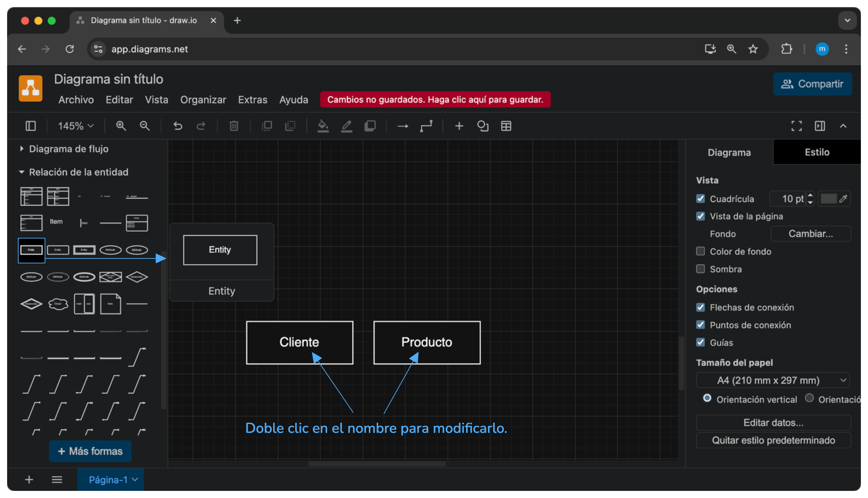
Task: Click the waypoints connector style icon
Action: pyautogui.click(x=426, y=126)
